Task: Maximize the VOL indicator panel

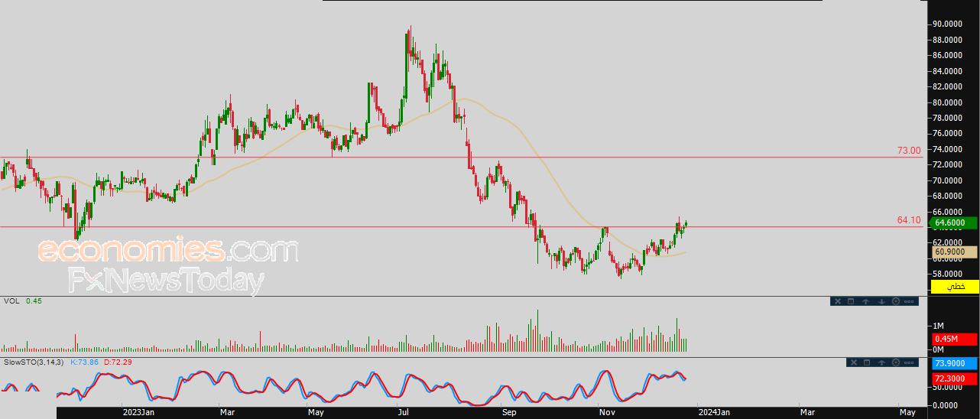Action: click(851, 301)
